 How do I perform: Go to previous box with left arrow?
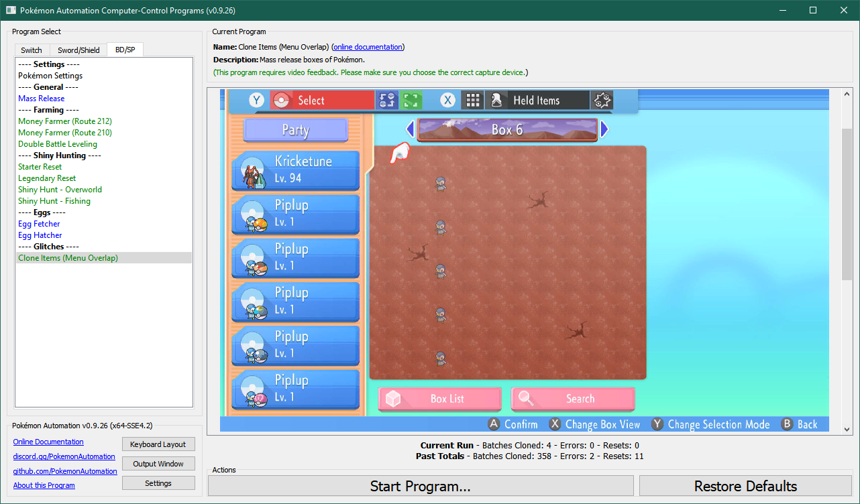[410, 129]
